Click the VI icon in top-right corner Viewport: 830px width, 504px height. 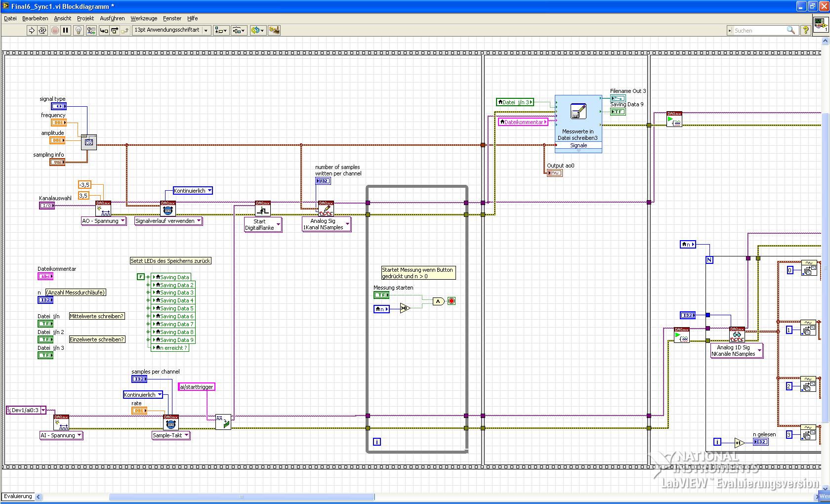pyautogui.click(x=821, y=25)
